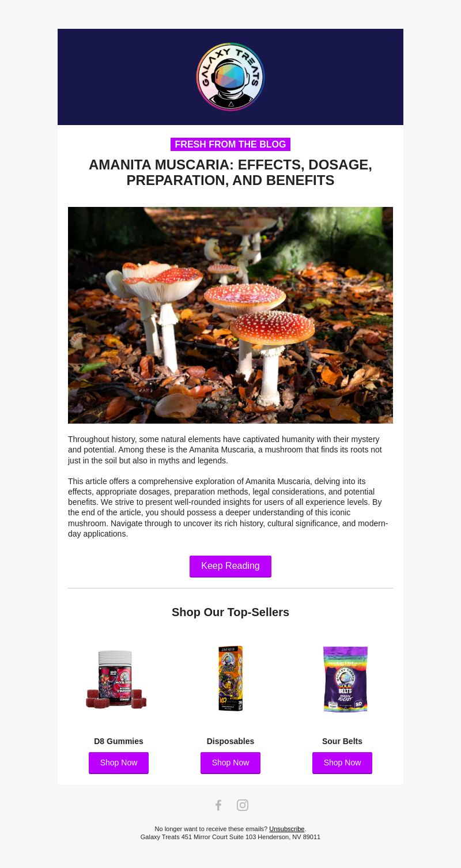461x868 pixels.
Task: Open the Facebook icon in footer
Action: click(x=218, y=805)
